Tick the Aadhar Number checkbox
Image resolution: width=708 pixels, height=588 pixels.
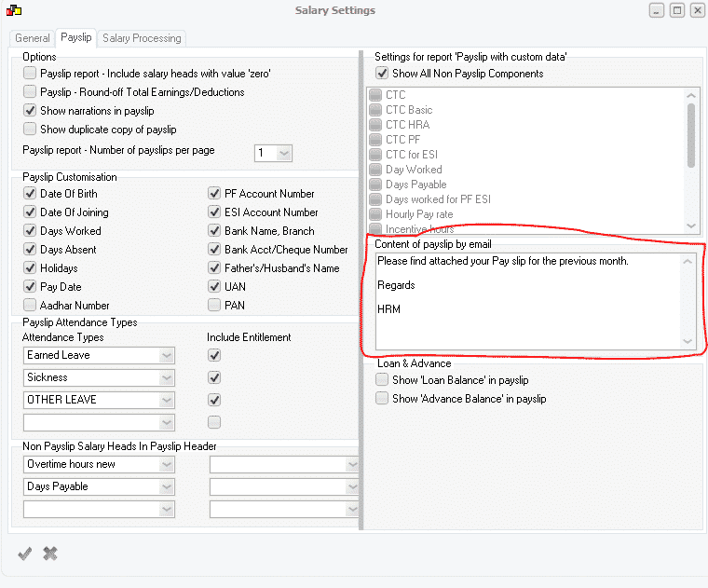[x=31, y=306]
